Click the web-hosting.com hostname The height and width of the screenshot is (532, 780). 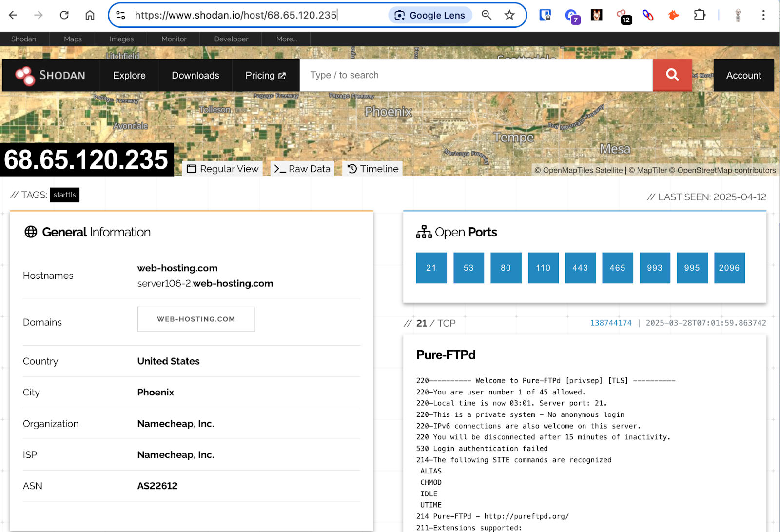pos(177,268)
